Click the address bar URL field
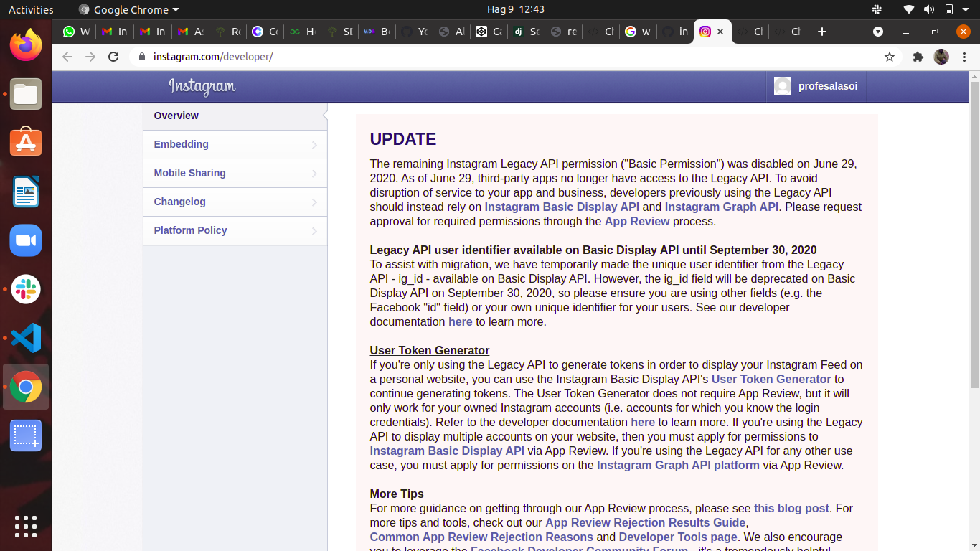 502,57
